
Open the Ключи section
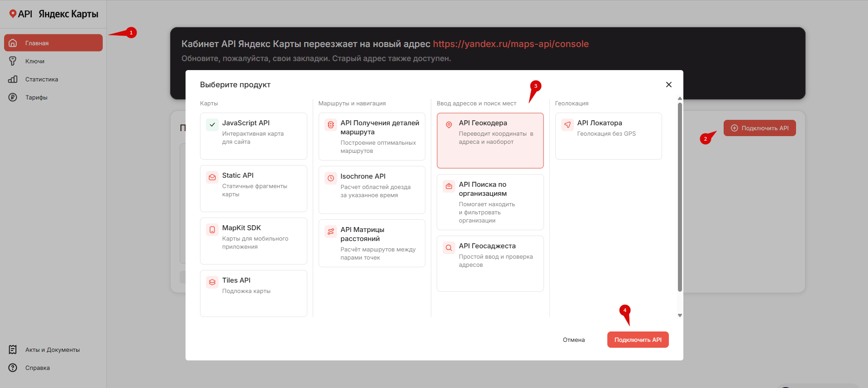tap(53, 61)
